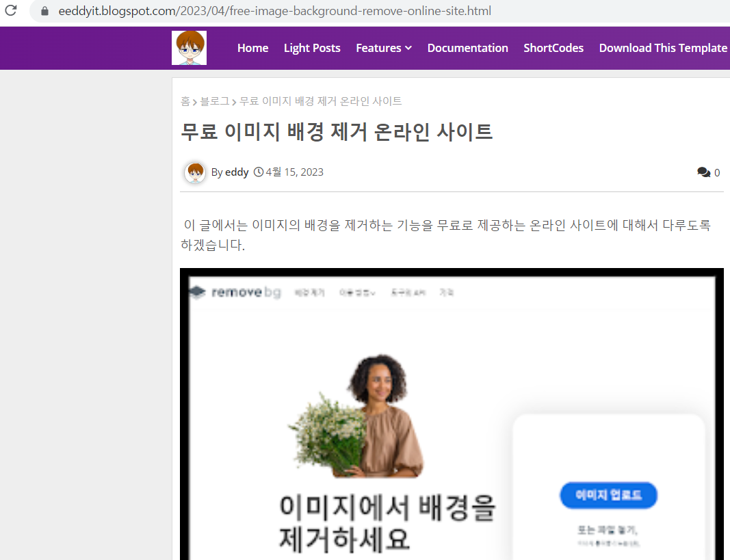Select breadcrumb text 무료 이미지 배경 제거 온라인 사이트

(x=320, y=101)
